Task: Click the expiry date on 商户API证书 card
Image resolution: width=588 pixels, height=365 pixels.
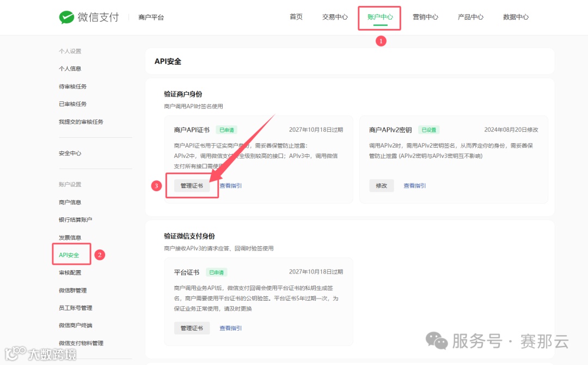Action: coord(316,130)
